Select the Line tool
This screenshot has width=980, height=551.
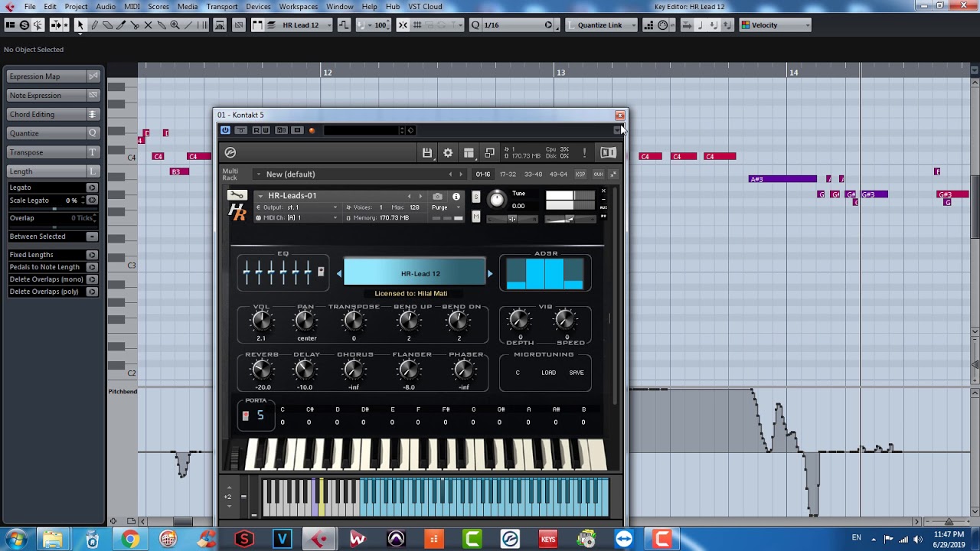pyautogui.click(x=189, y=25)
